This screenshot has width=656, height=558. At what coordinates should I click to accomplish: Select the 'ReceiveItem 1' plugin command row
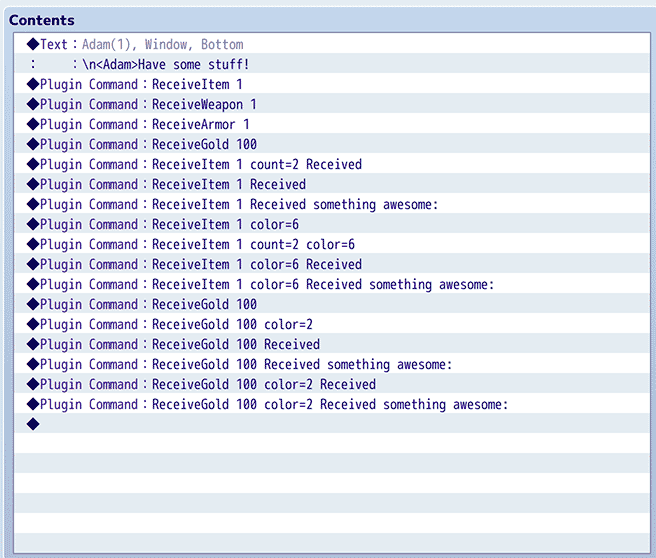pos(332,84)
